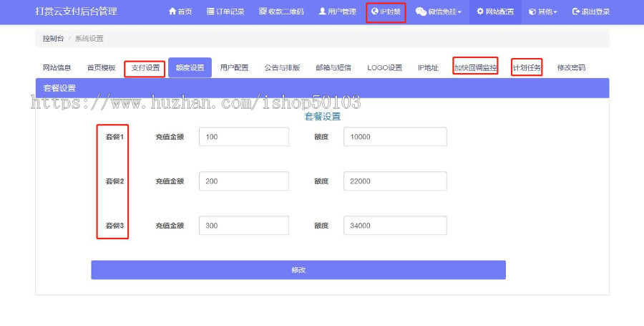Click the 修改 submit button

click(298, 270)
